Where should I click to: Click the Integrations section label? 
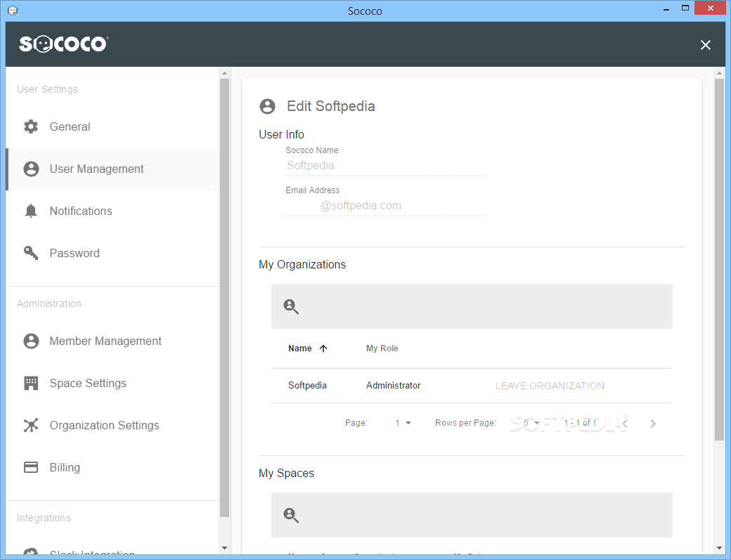click(44, 518)
